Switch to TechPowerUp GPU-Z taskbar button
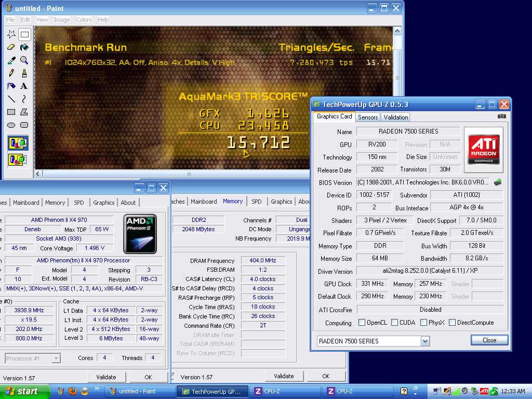 [x=212, y=392]
